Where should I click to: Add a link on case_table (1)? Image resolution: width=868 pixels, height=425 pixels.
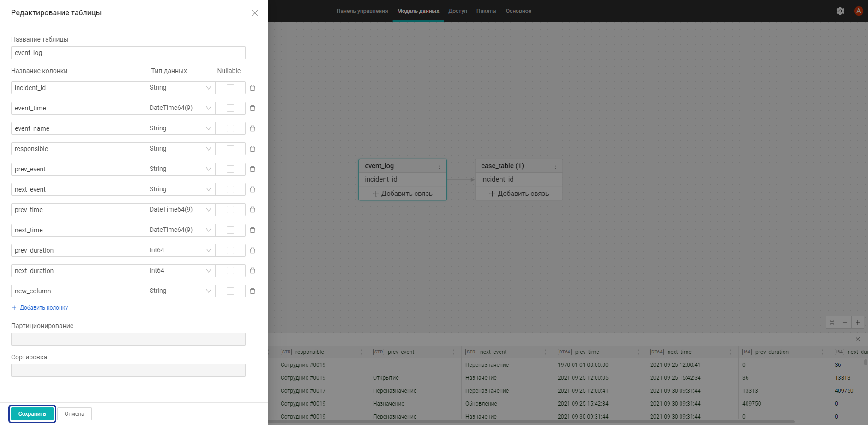pos(519,194)
